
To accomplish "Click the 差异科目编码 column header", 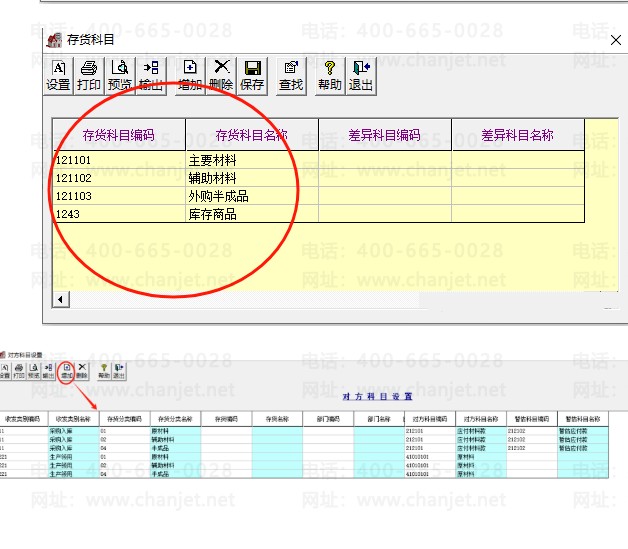I will [385, 135].
